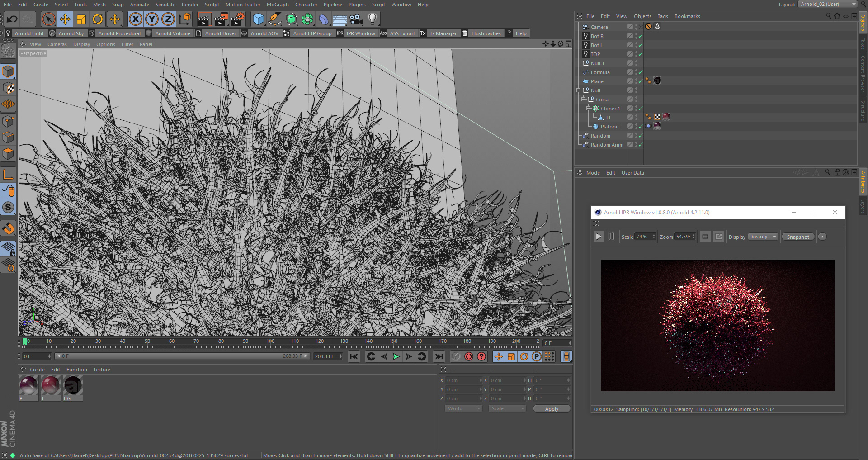This screenshot has height=460, width=868.
Task: Click the light bulb toolbar icon
Action: coord(373,19)
